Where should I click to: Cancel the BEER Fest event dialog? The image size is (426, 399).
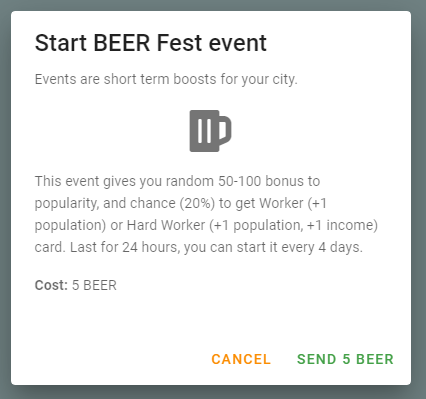click(241, 359)
